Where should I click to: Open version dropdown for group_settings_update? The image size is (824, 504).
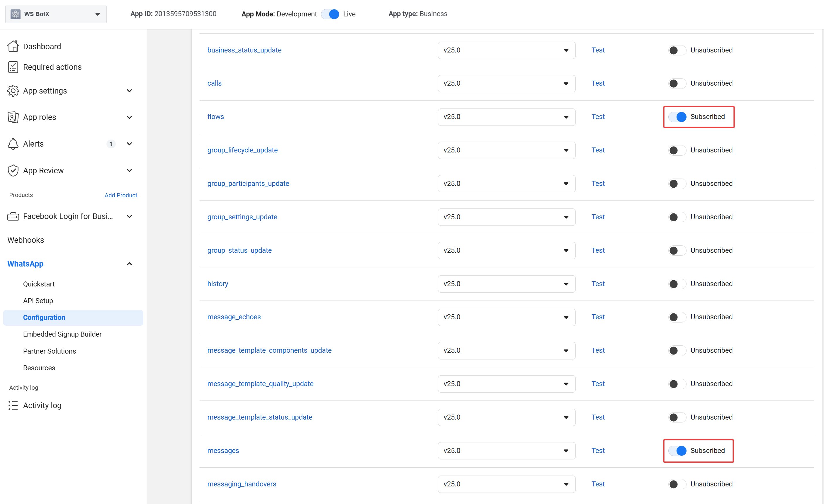[507, 217]
